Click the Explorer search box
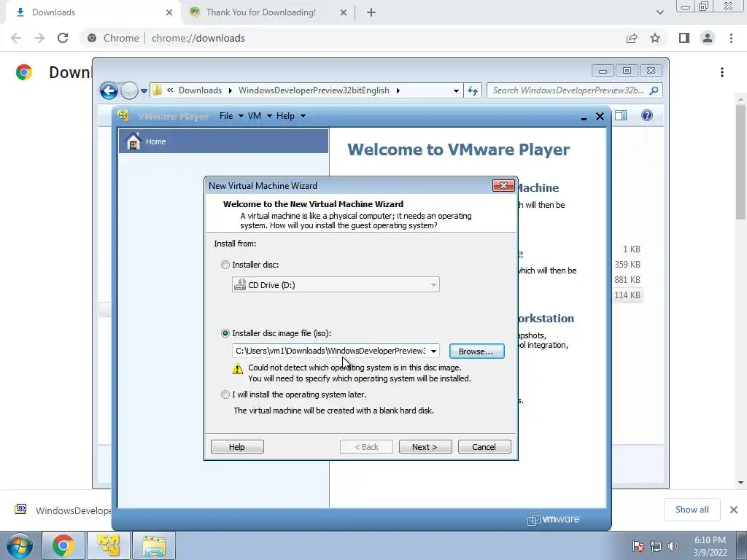Screen dimensions: 747x560 point(568,90)
